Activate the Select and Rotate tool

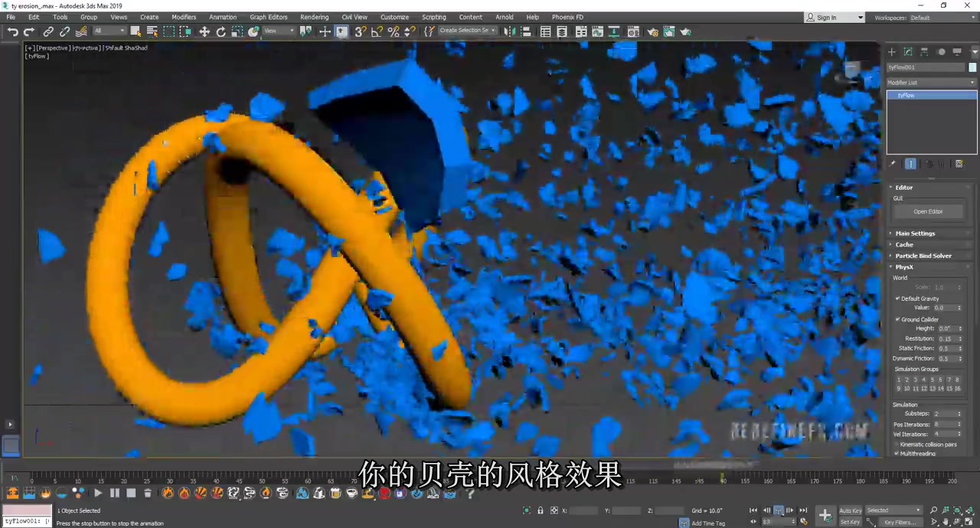click(x=220, y=31)
